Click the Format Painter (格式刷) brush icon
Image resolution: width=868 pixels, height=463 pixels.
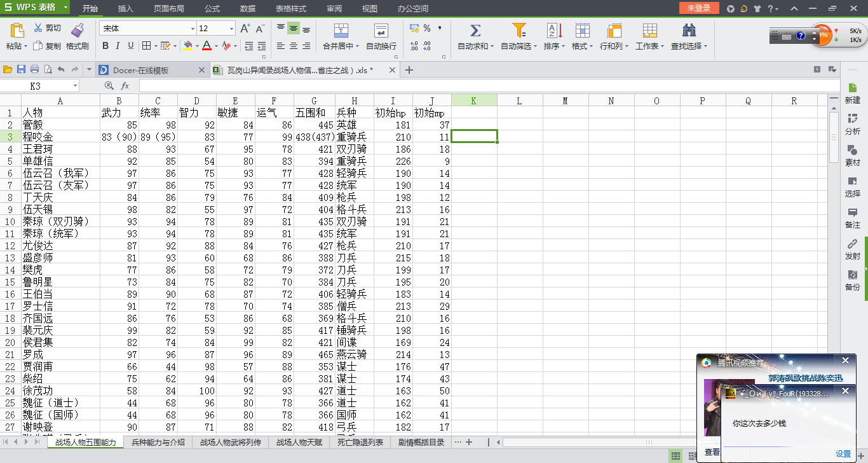click(x=78, y=30)
